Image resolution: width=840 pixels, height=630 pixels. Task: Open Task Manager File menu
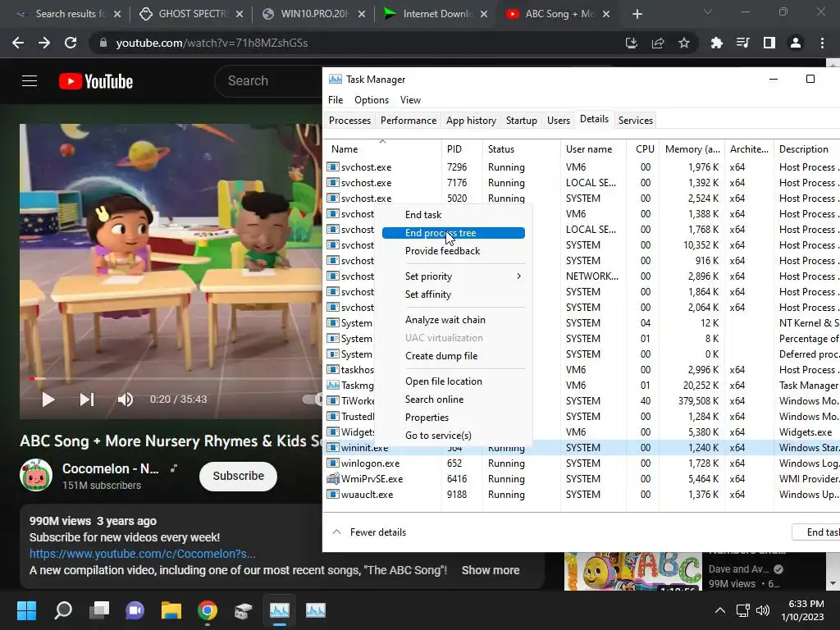(x=336, y=100)
